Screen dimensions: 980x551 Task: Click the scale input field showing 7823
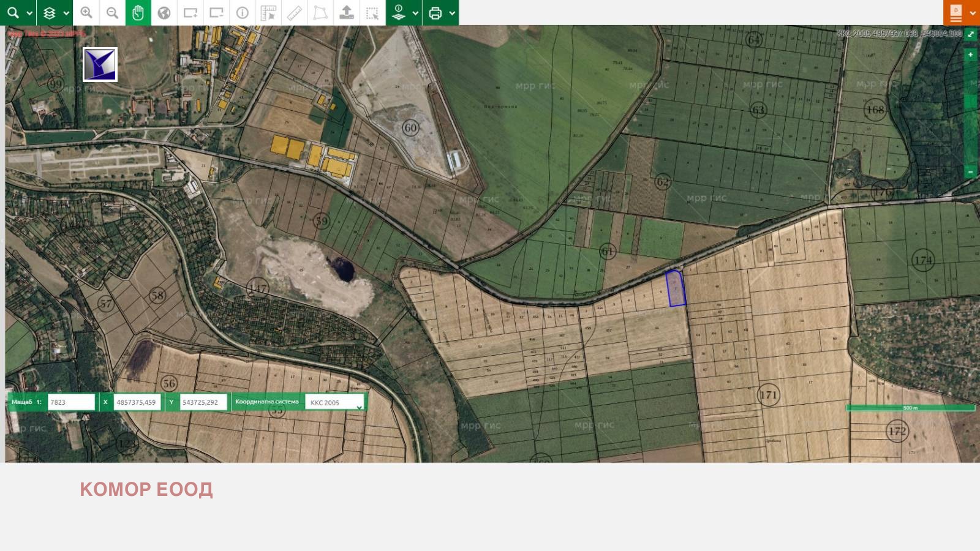[71, 402]
